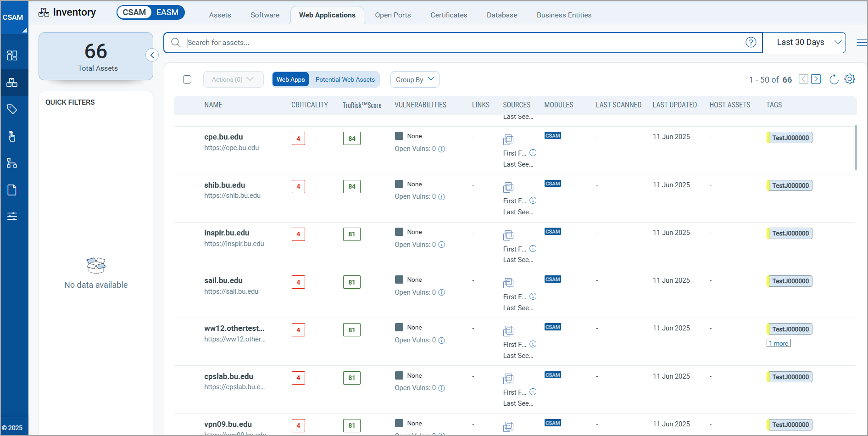Screen dimensions: 868x436
Task: Click the LAST UPDATED column header
Action: pyautogui.click(x=674, y=105)
